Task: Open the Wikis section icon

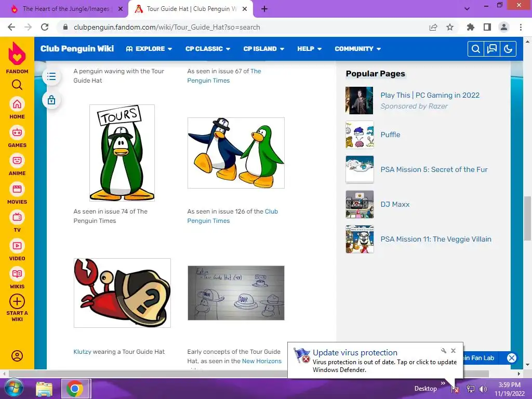Action: click(x=17, y=274)
